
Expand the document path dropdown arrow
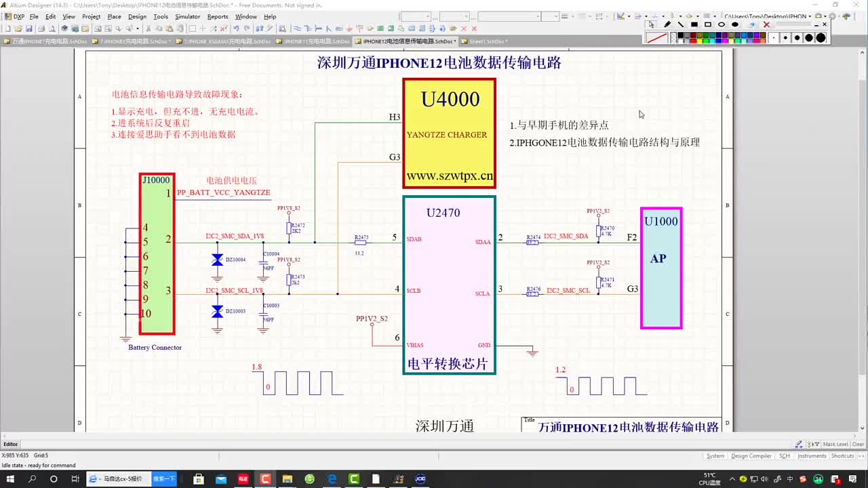(810, 16)
